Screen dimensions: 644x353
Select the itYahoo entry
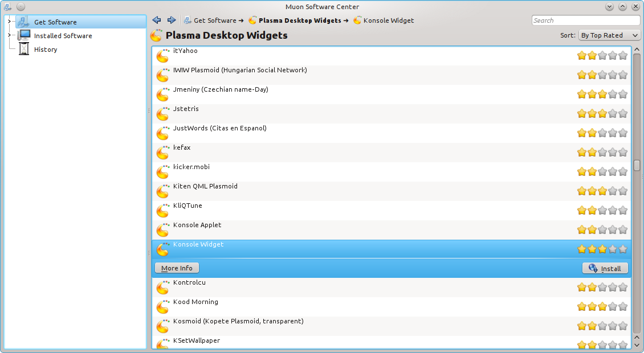click(x=392, y=55)
